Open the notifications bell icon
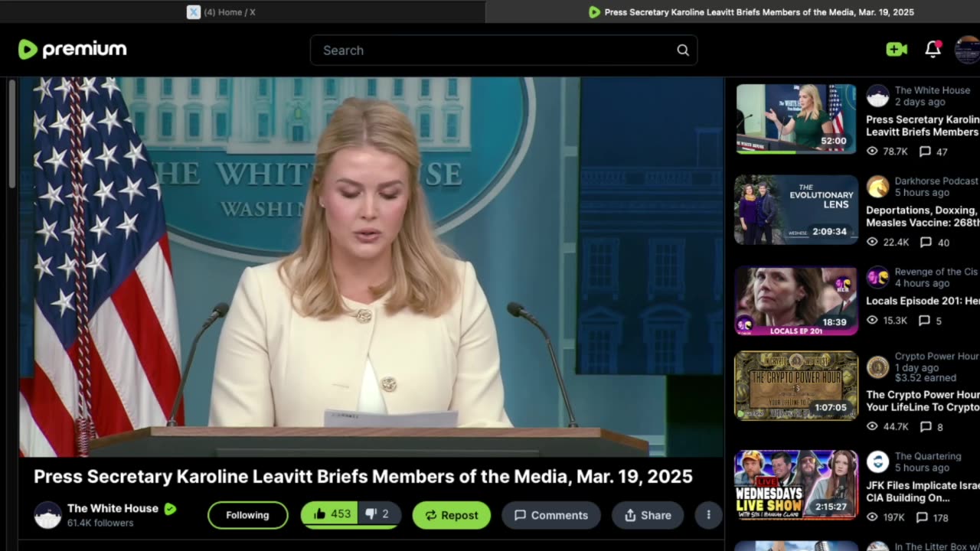Viewport: 980px width, 551px height. point(933,49)
